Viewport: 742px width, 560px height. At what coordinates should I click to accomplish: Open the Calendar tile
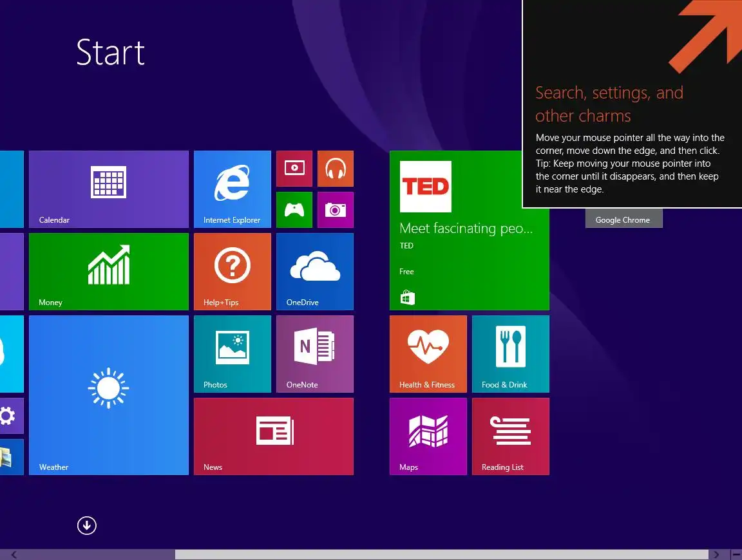(108, 189)
